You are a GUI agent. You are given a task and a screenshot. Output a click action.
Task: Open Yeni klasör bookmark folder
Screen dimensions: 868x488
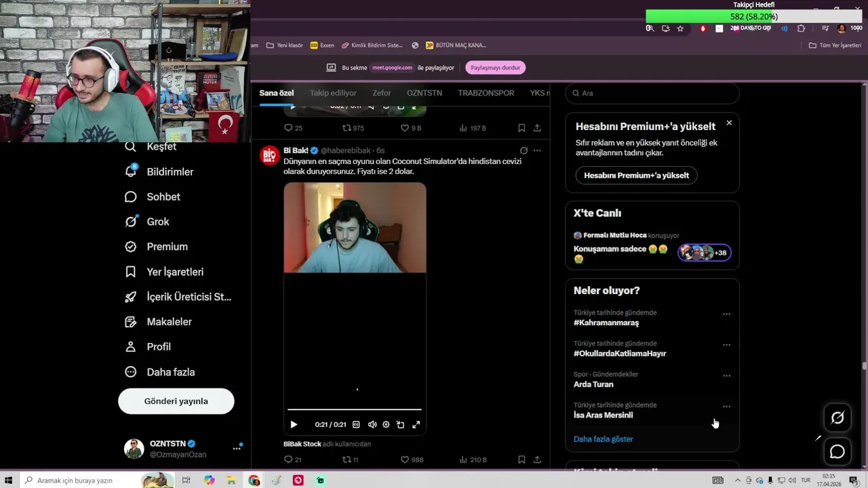pos(285,45)
